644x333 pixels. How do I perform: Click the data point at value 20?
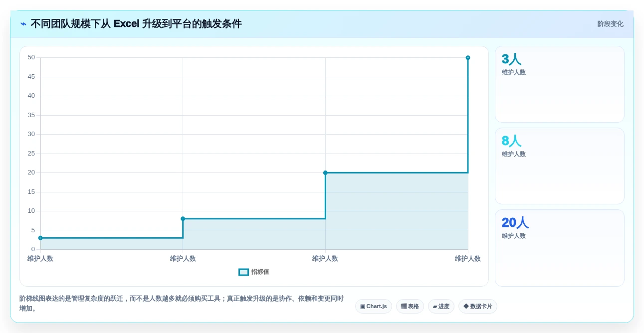[x=325, y=173]
